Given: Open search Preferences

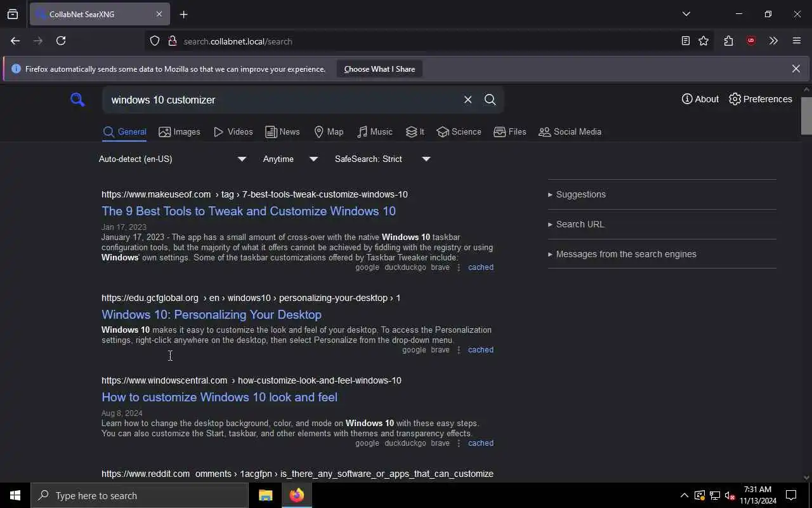Looking at the screenshot, I should click(x=761, y=99).
